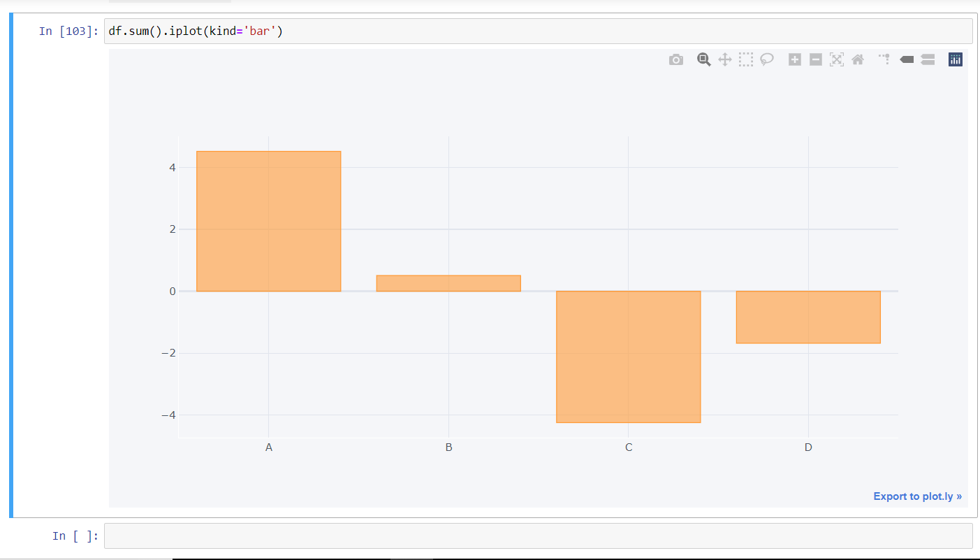Click x-axis label C
The image size is (980, 560).
[x=629, y=447]
